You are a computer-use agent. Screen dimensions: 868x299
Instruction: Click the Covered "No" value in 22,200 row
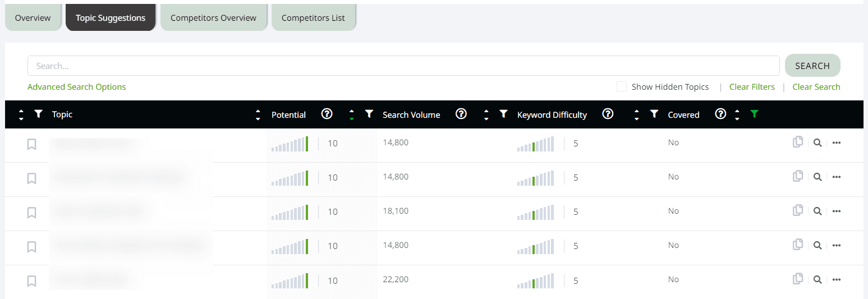pos(673,279)
